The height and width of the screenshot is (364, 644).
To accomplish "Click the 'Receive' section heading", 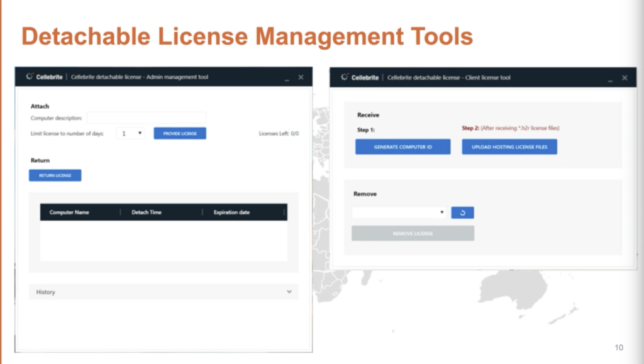I will (368, 115).
